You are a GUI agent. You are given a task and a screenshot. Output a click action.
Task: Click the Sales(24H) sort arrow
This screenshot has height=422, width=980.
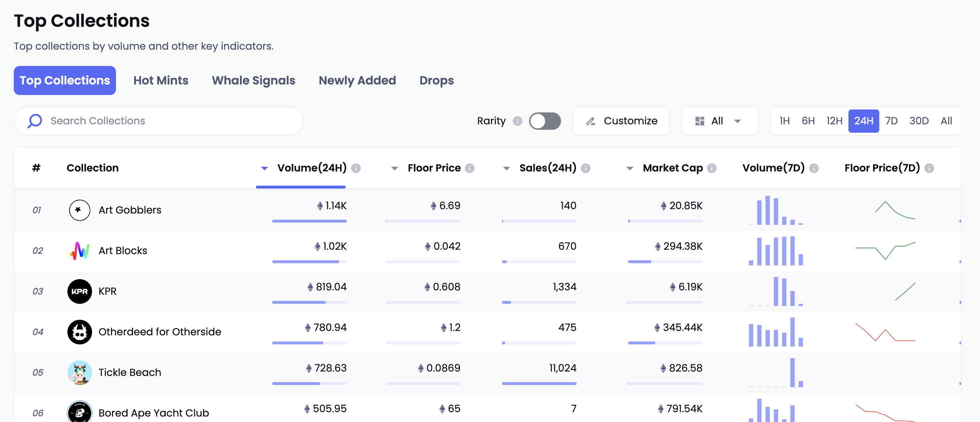[506, 168]
